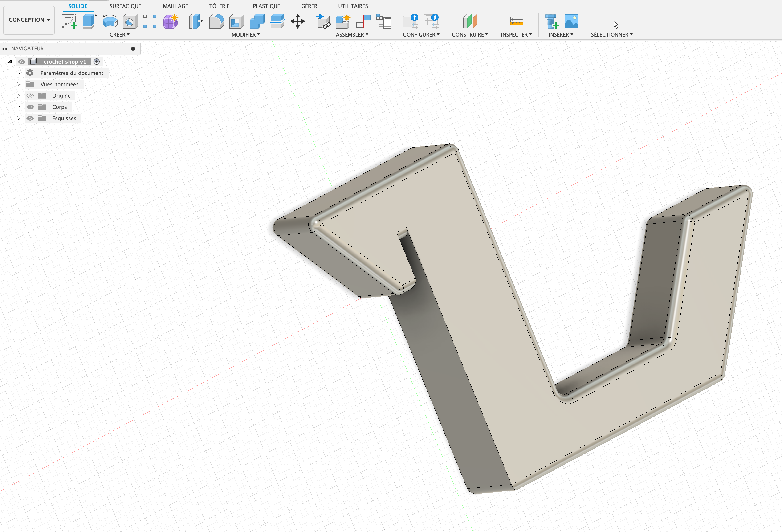
Task: Select the Revolve tool icon
Action: click(110, 21)
